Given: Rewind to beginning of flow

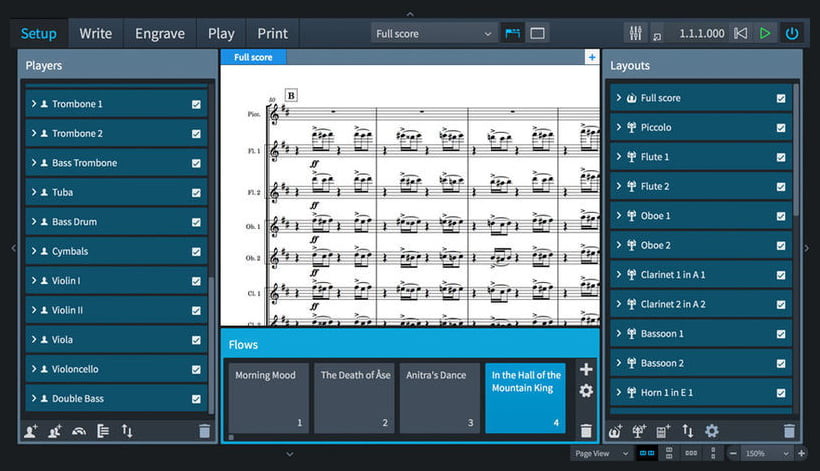Looking at the screenshot, I should [741, 33].
